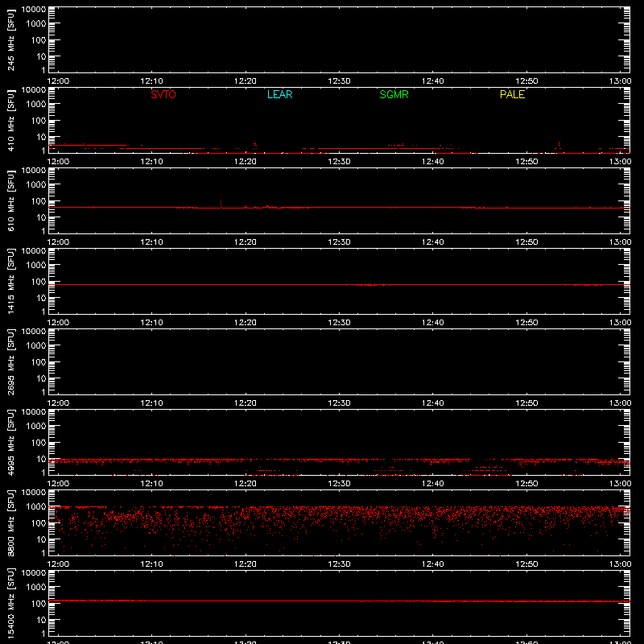Click 12:30 time label below 245 MHz panel
This screenshot has width=644, height=644.
tap(339, 81)
